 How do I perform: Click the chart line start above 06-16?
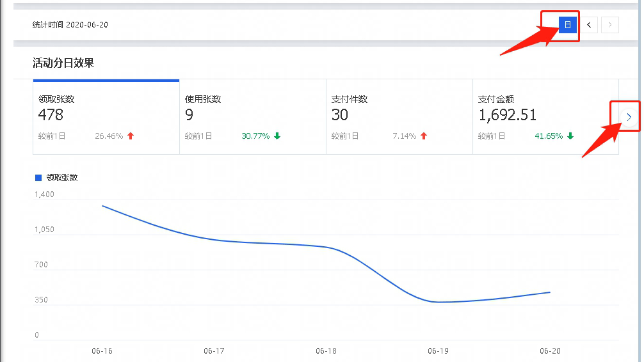point(102,206)
